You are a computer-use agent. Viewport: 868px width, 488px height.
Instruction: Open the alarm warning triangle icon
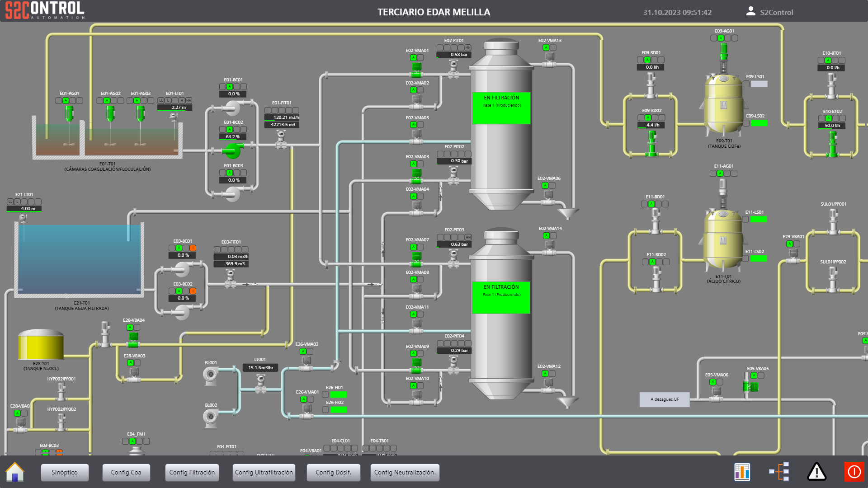816,472
